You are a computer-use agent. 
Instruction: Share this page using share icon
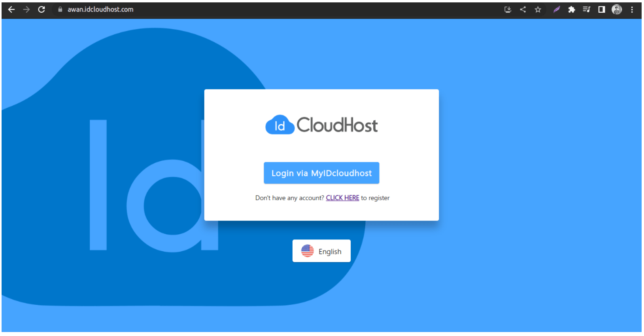[x=523, y=9]
